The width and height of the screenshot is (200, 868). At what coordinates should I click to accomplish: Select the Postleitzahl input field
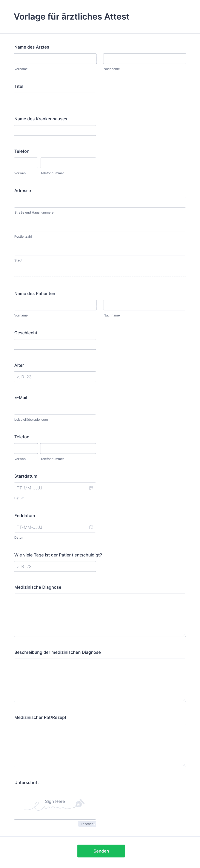point(100,226)
